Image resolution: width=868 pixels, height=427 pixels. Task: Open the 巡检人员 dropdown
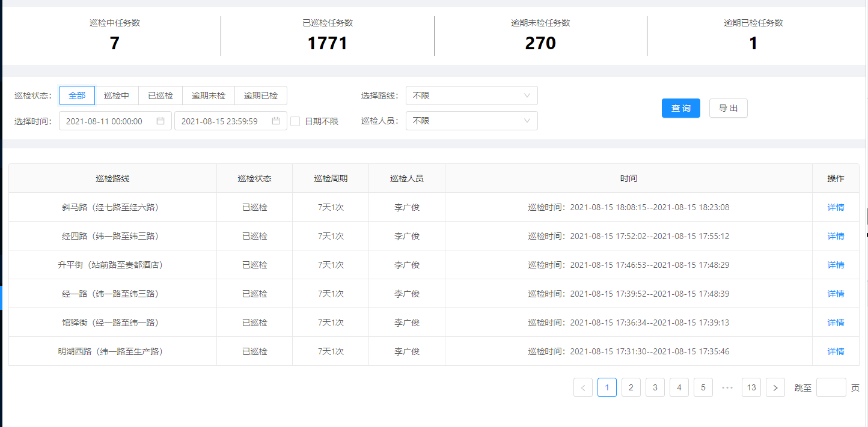coord(471,120)
